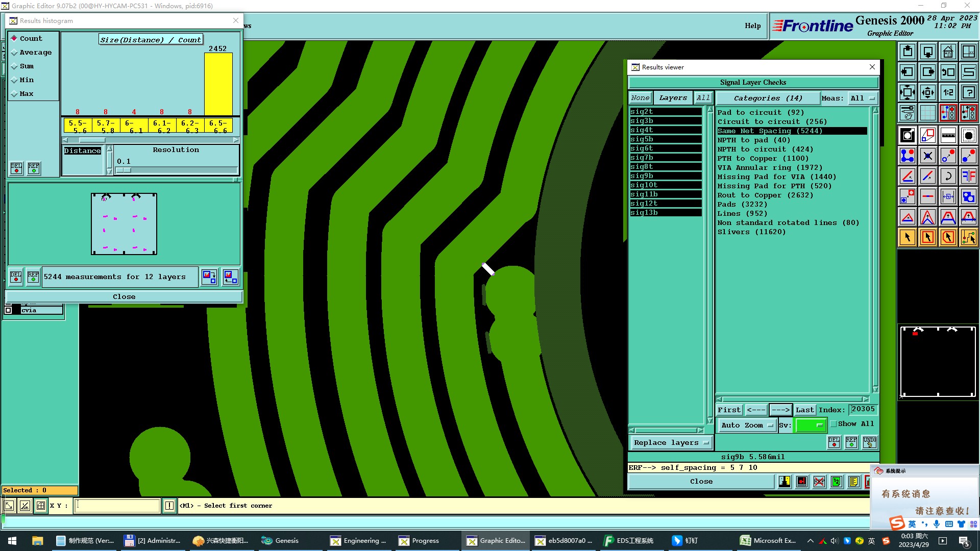Select 'VIA Annular ring (1972)' category
Screen dimensions: 980x551
coord(770,168)
